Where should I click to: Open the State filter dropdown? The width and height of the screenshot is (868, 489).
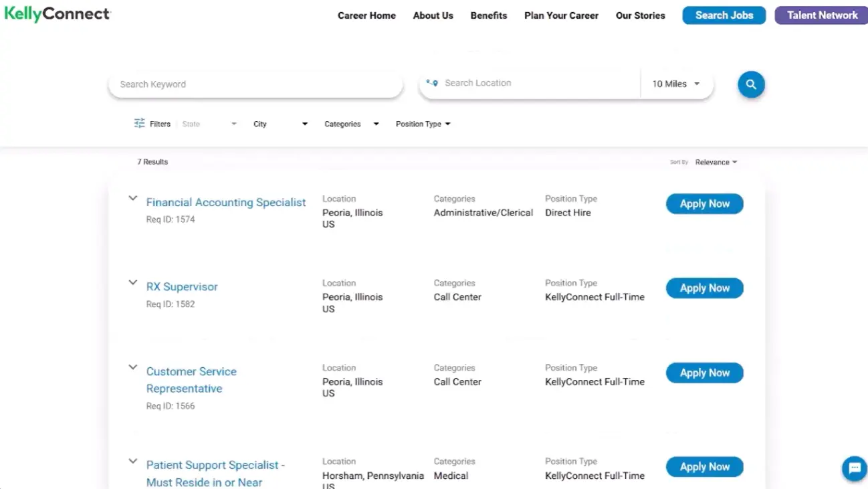point(209,124)
